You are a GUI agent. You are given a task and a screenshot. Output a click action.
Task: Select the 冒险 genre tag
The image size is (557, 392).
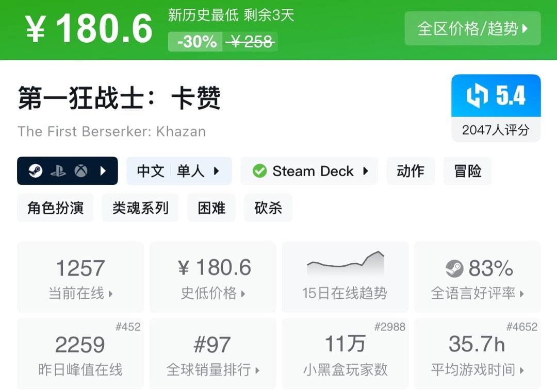467,171
